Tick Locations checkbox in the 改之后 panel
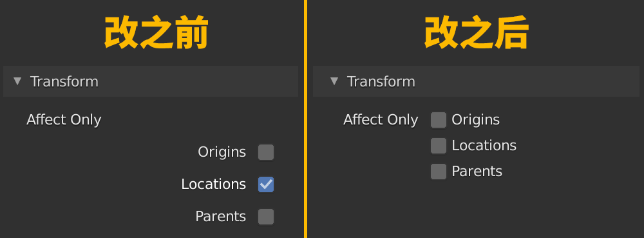This screenshot has height=238, width=644. pos(438,146)
